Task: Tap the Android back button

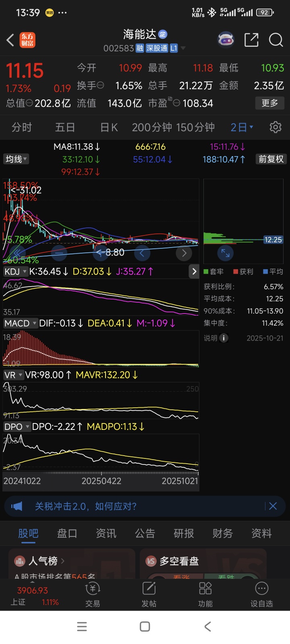Action: tap(207, 627)
